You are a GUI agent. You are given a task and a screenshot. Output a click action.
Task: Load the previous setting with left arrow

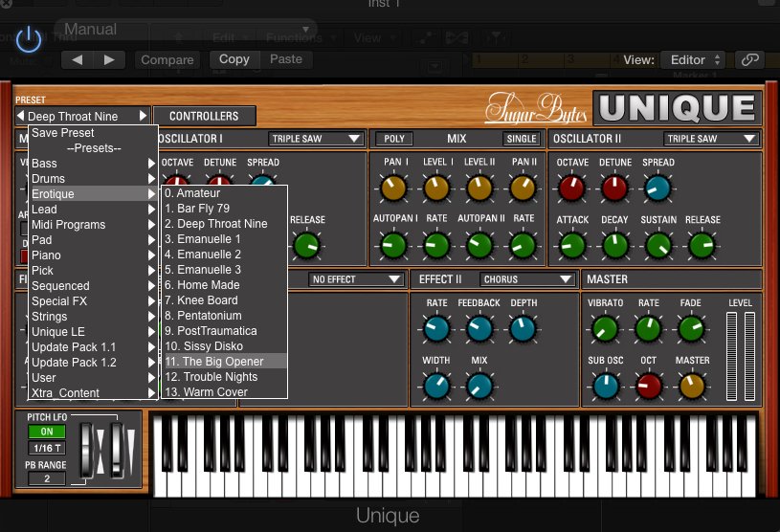[x=78, y=59]
